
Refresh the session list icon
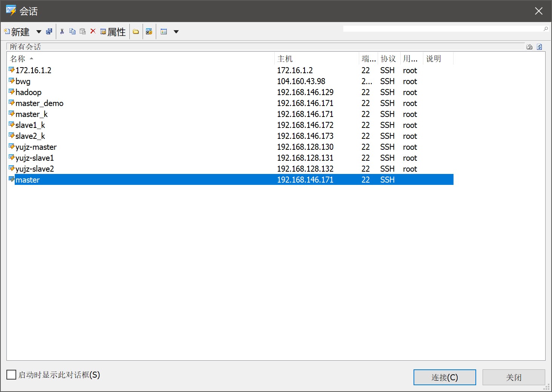click(x=540, y=47)
